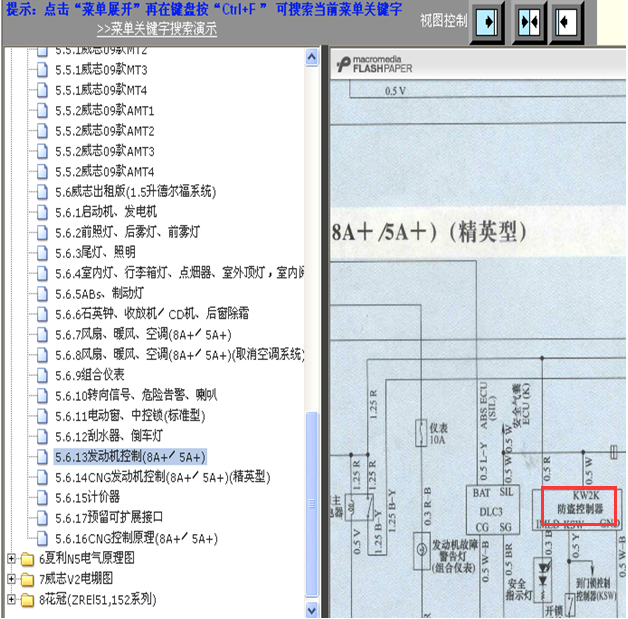The width and height of the screenshot is (628, 619).
Task: Select highlighted 5.6.13发动机控制(8A+/5A+)
Action: click(x=130, y=457)
